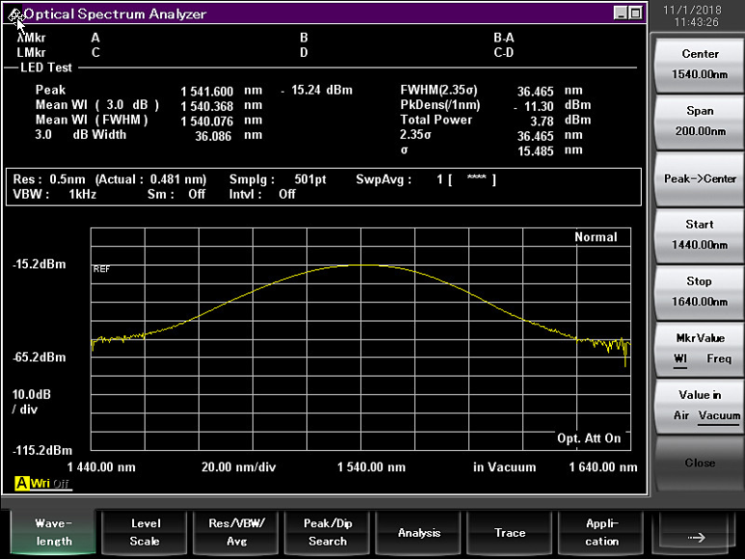
Task: Open the Level Scale menu
Action: [x=145, y=532]
